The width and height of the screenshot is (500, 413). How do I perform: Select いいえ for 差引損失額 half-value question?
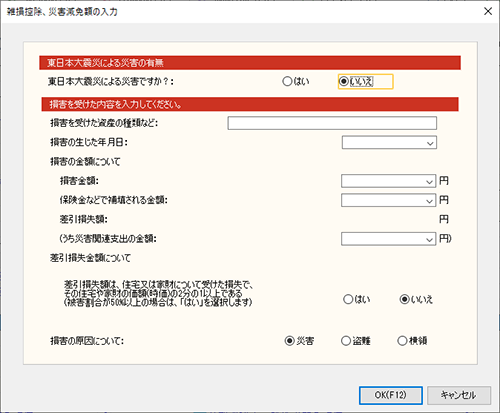tap(416, 299)
